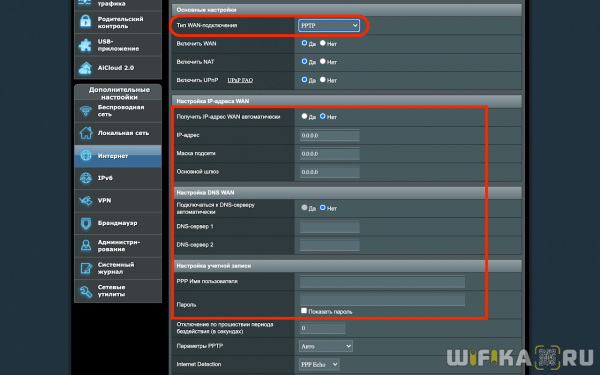Select Да for Включить WAN
This screenshot has height=375, width=600.
[x=304, y=43]
